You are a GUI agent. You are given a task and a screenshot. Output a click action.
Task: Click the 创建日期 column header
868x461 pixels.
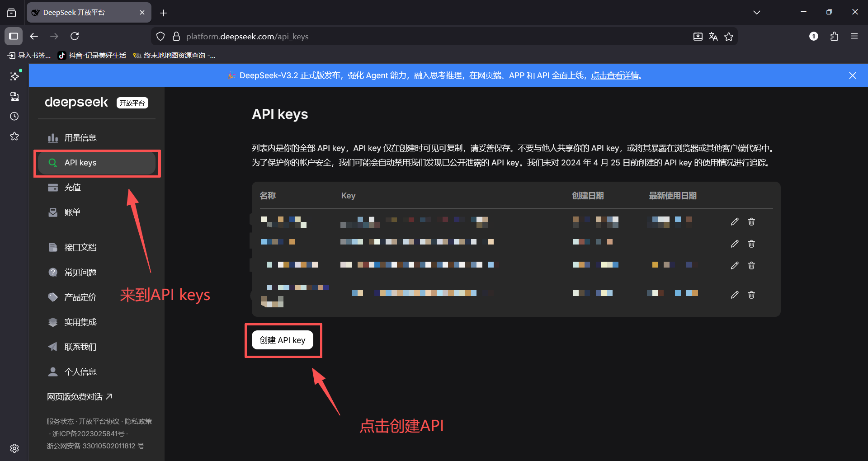[588, 196]
